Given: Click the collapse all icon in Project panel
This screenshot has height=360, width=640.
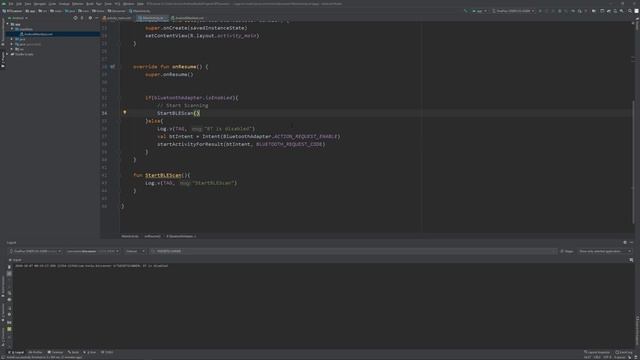Looking at the screenshot, I should pos(82,18).
